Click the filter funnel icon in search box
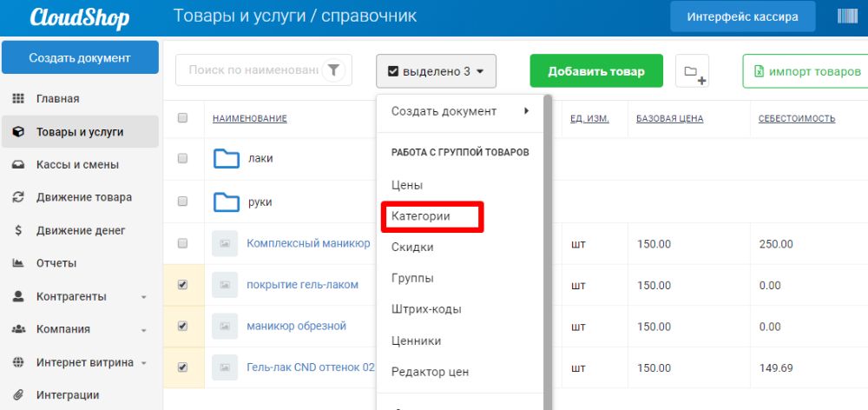The width and height of the screenshot is (868, 410). pyautogui.click(x=333, y=70)
